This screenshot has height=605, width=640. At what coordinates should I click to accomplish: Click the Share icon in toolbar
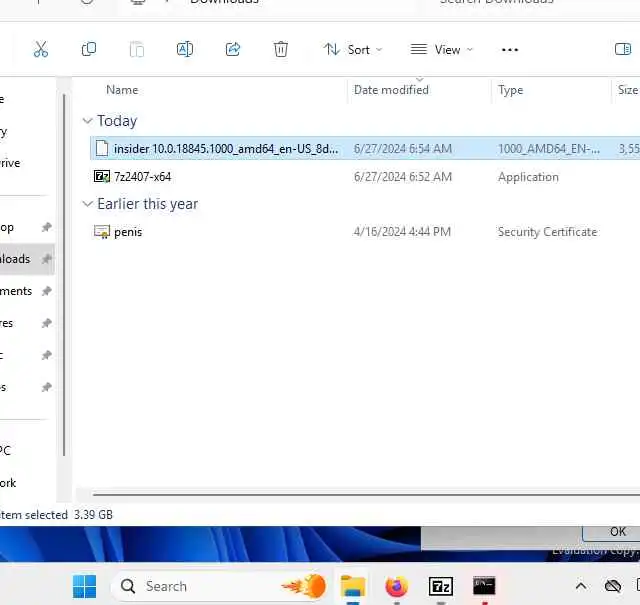pos(233,49)
